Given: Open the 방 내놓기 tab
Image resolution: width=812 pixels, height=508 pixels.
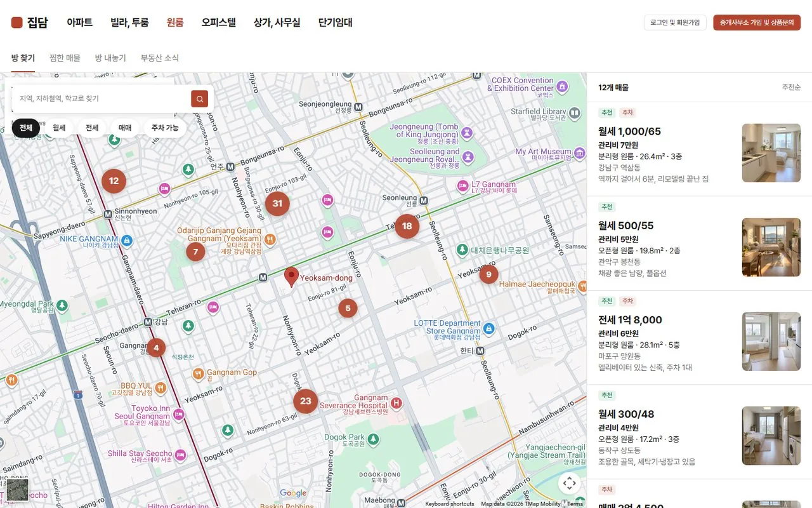Looking at the screenshot, I should pyautogui.click(x=110, y=58).
